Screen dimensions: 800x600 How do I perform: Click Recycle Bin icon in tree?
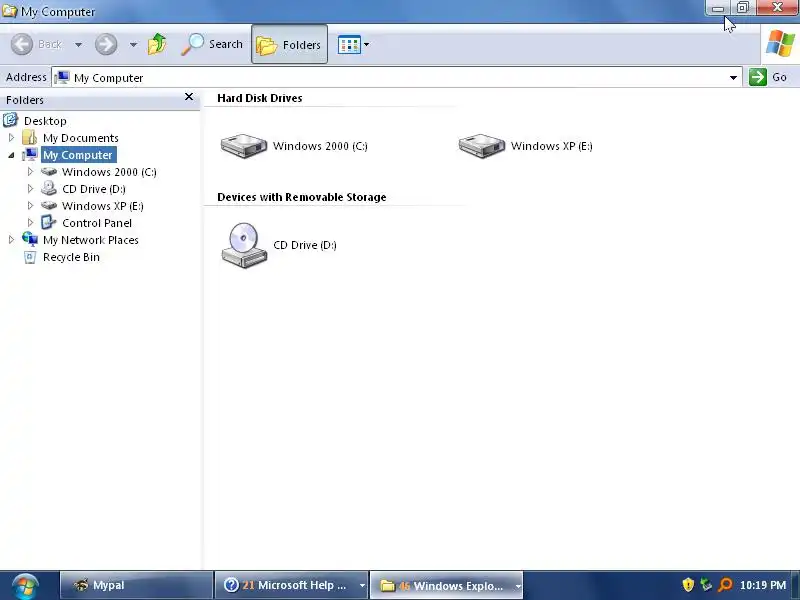click(30, 257)
